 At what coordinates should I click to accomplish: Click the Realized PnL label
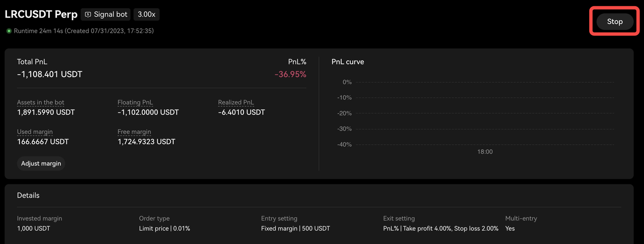[x=236, y=102]
